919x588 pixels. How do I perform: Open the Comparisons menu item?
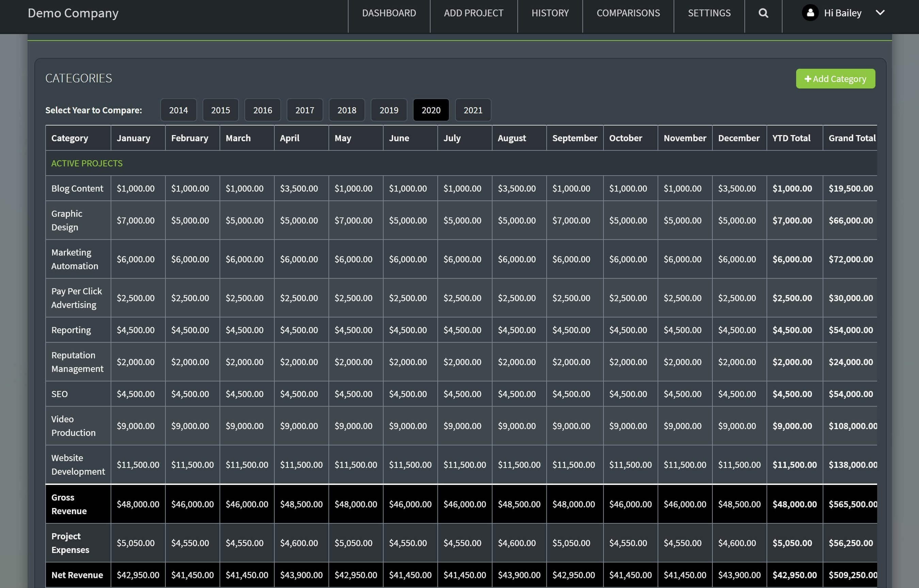point(628,13)
